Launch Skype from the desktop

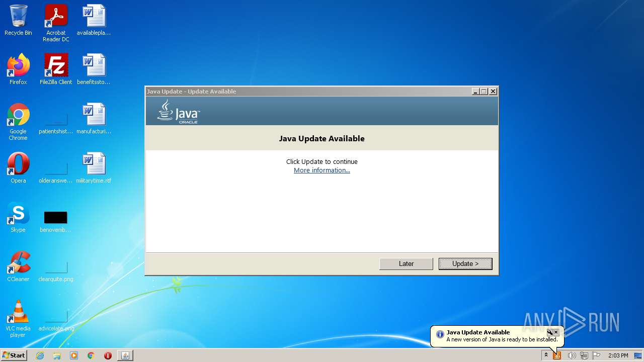click(x=18, y=217)
